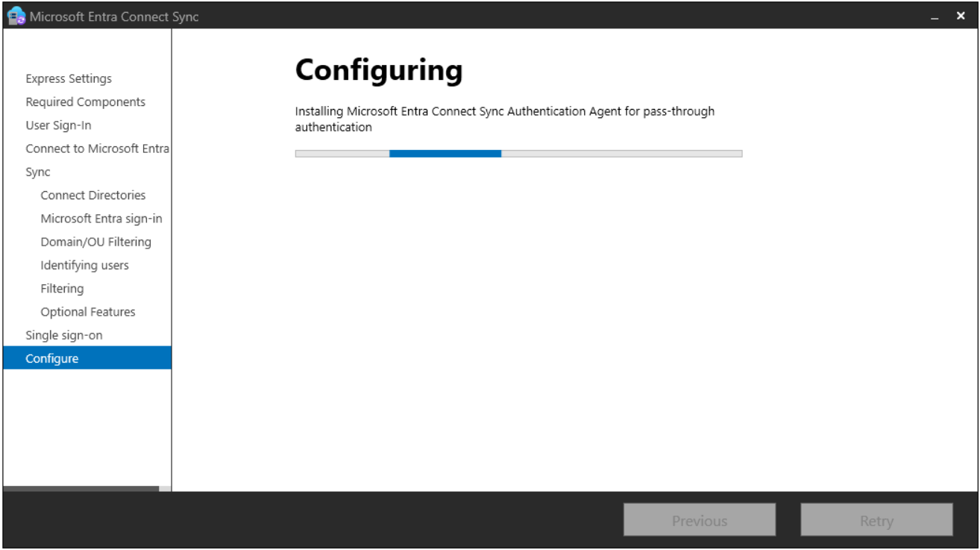Go to Identifying users step
This screenshot has height=550, width=980.
point(85,265)
